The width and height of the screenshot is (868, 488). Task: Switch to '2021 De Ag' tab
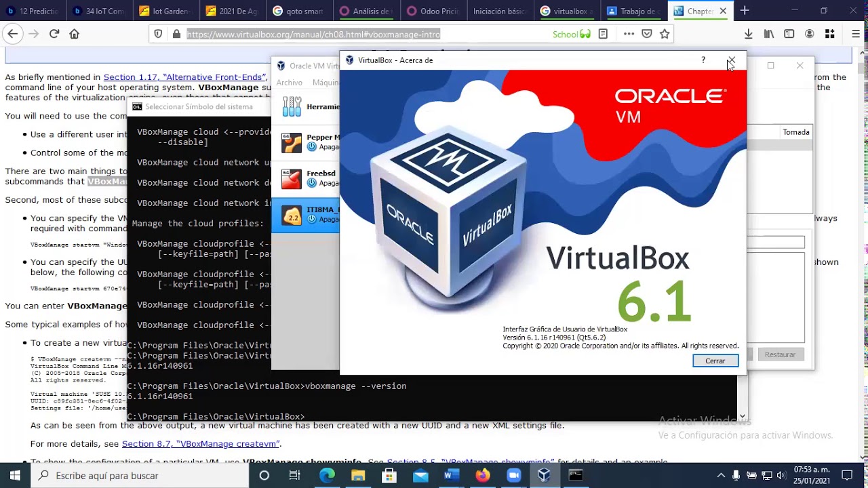[233, 11]
